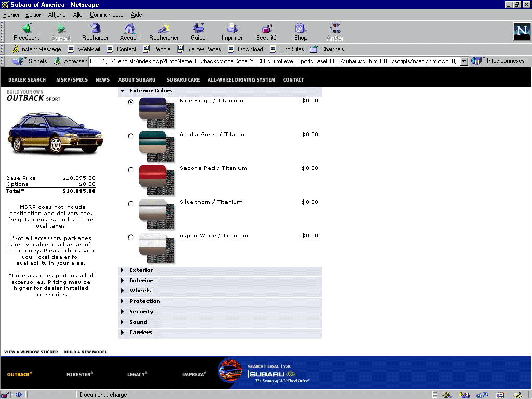Go to MSRP/SPECS page
The image size is (532, 399).
click(72, 79)
